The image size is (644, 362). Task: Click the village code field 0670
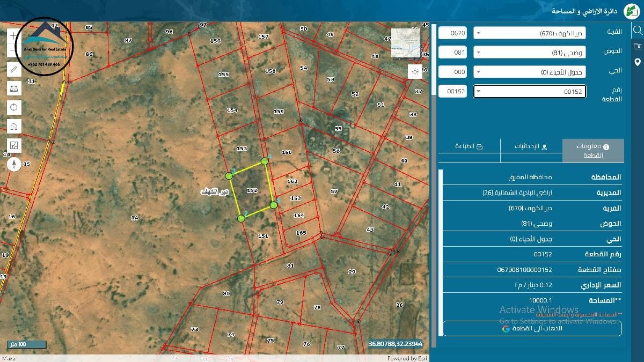(453, 33)
